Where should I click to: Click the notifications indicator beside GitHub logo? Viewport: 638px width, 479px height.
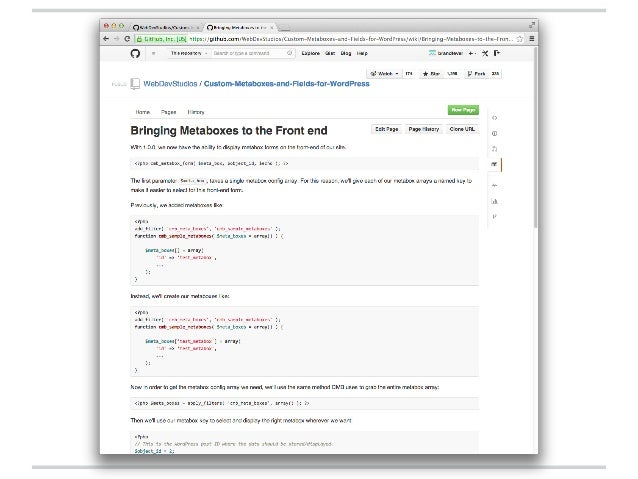point(153,53)
